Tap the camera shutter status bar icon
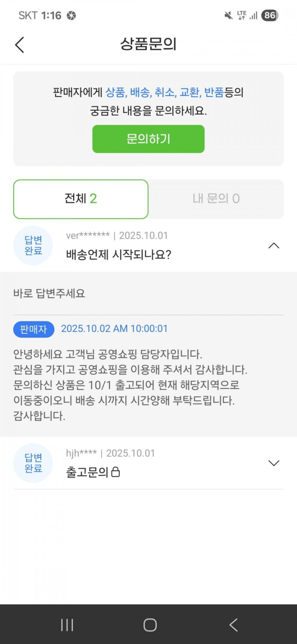Screen dimensions: 297x644 click(71, 16)
